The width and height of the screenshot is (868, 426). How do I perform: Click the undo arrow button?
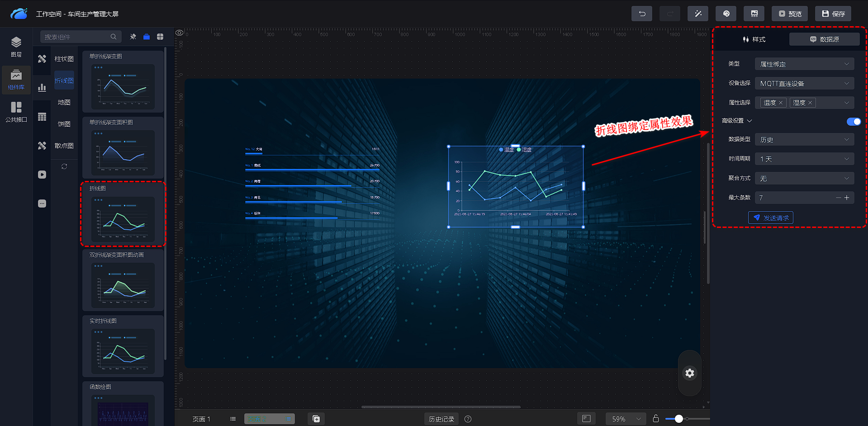642,14
